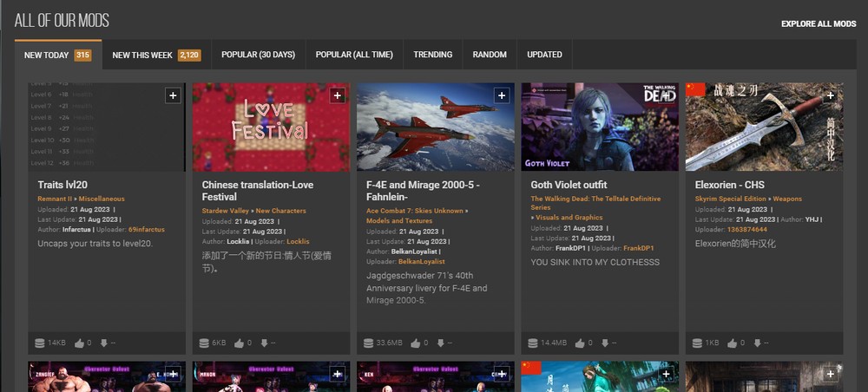
Task: Click plus icon on Ken character select thumbnail
Action: pyautogui.click(x=502, y=375)
